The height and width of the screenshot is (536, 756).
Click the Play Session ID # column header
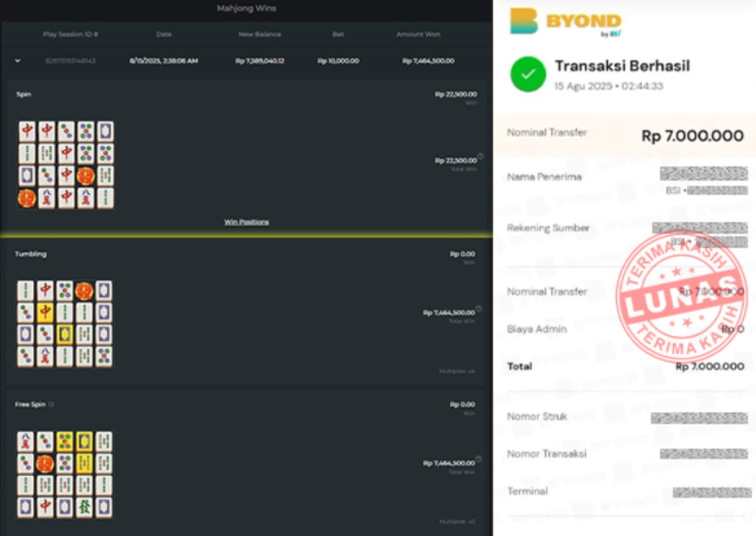[x=71, y=35]
